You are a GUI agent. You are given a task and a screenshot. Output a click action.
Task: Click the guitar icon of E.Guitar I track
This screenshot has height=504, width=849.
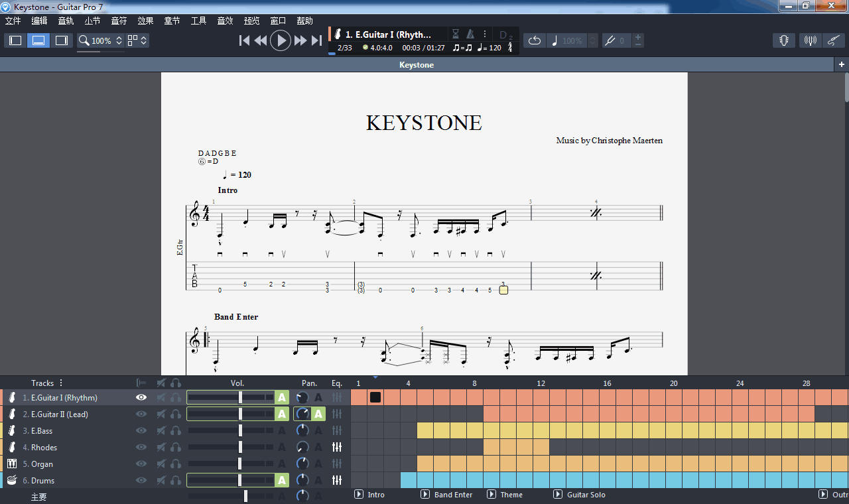click(x=12, y=398)
